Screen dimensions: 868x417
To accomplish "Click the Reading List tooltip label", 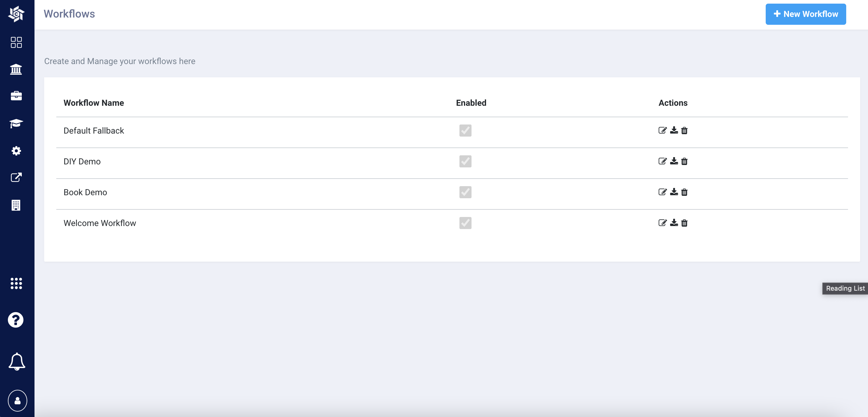I will (x=845, y=289).
